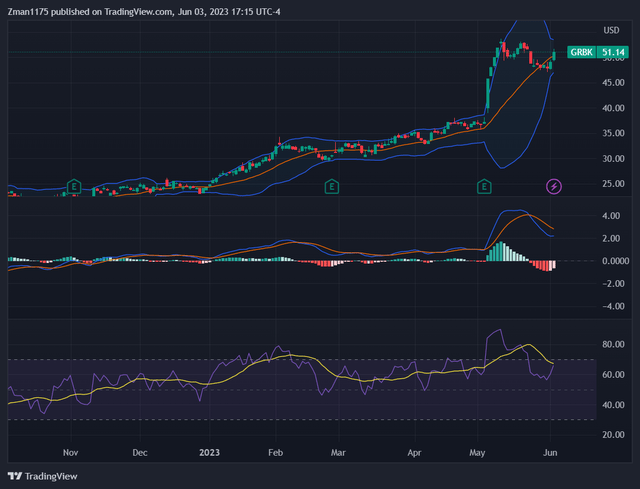This screenshot has height=489, width=640.
Task: Click the May label on time axis
Action: [x=477, y=453]
